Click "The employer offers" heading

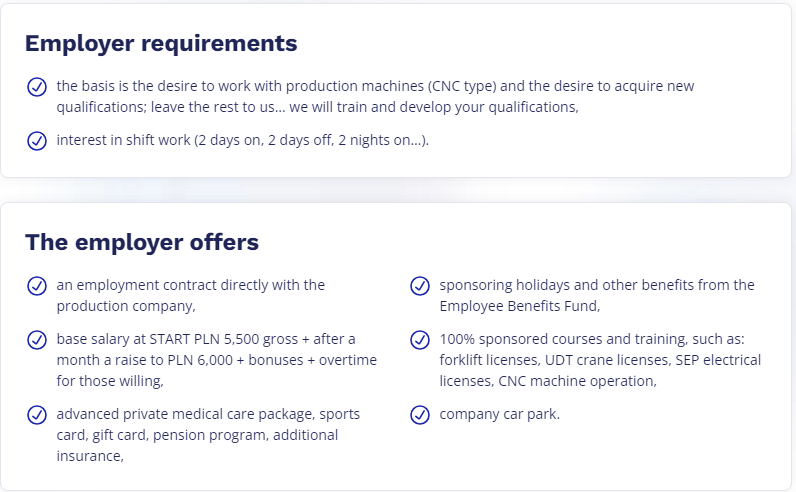142,242
